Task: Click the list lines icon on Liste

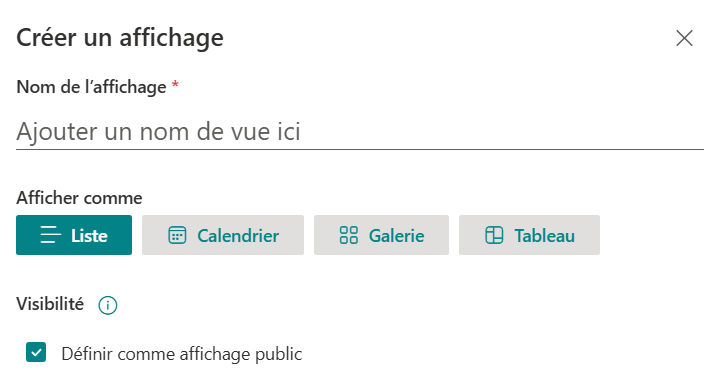Action: point(50,235)
